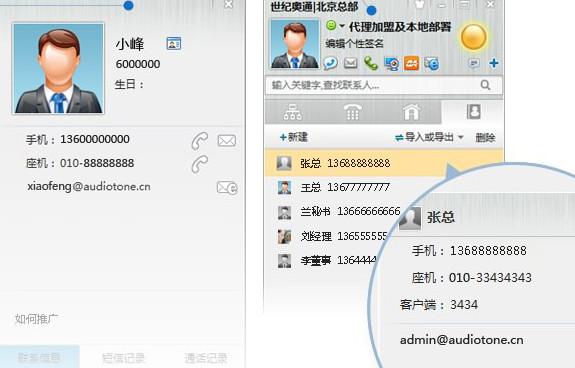Switch to the organization structure tab

click(293, 112)
